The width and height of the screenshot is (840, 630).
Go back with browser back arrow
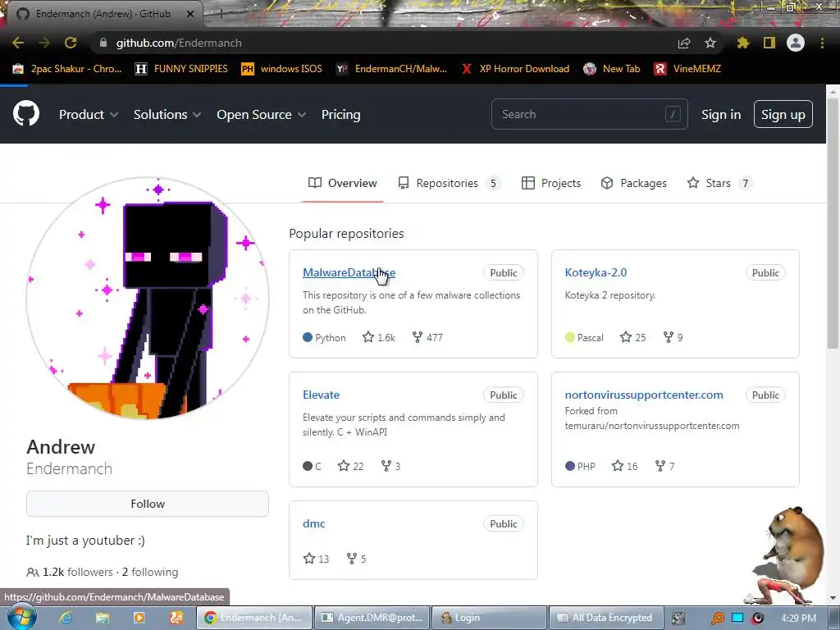[18, 43]
